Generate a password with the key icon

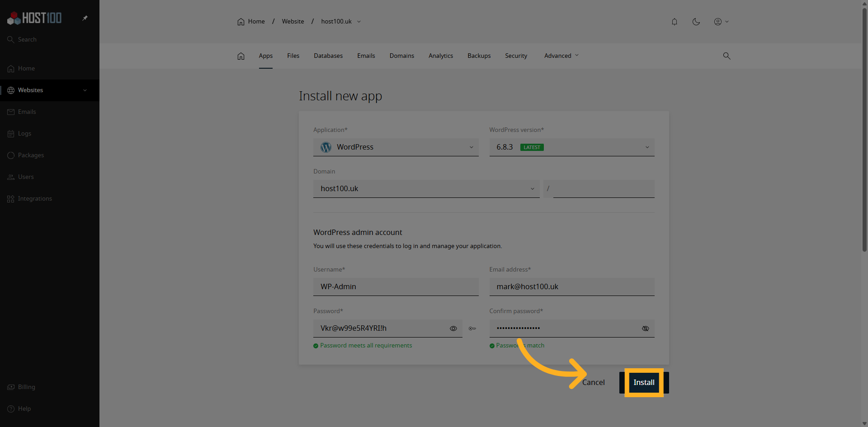click(472, 328)
